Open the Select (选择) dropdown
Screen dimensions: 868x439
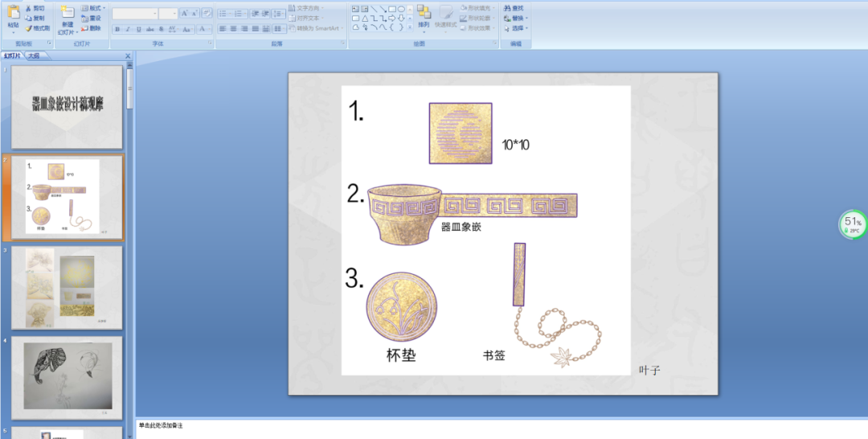(516, 28)
